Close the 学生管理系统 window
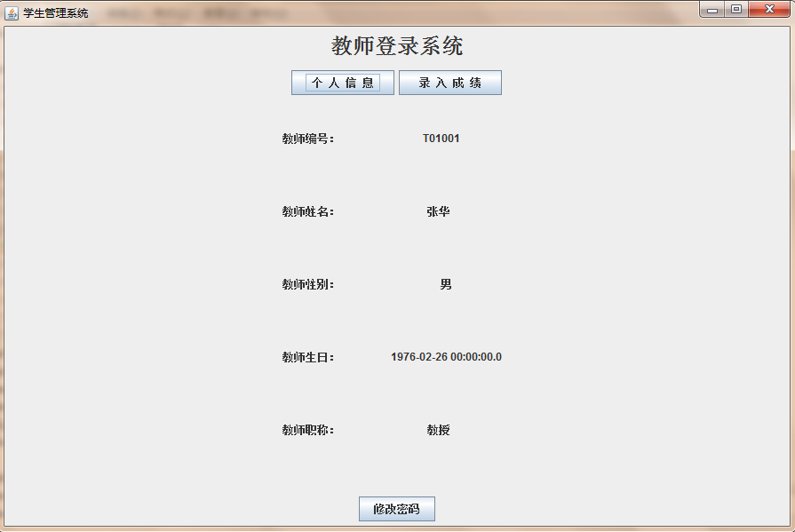The image size is (795, 532). coord(769,10)
